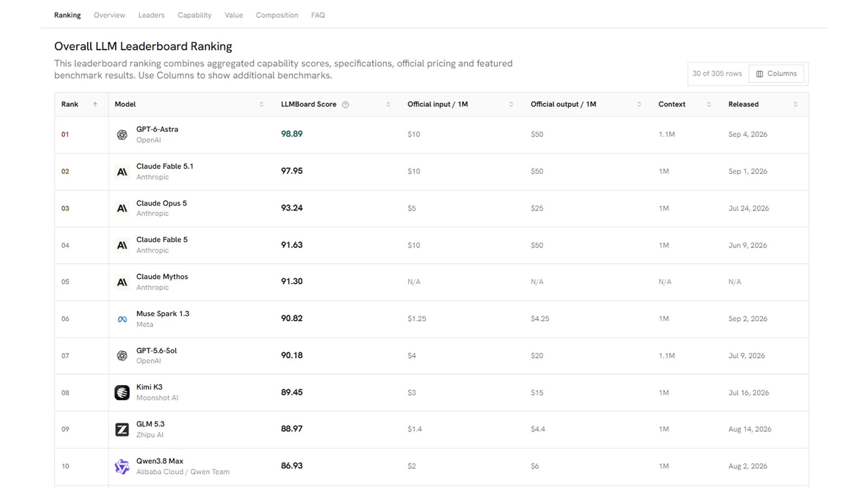Image resolution: width=868 pixels, height=488 pixels.
Task: Click the score 91.30 for Claude Mythos
Action: [292, 282]
